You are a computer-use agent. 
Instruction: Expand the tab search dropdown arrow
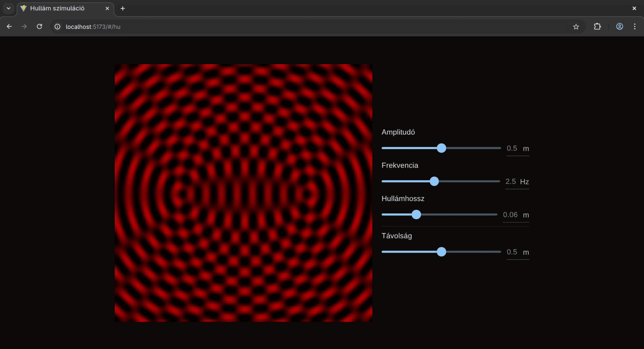[9, 9]
